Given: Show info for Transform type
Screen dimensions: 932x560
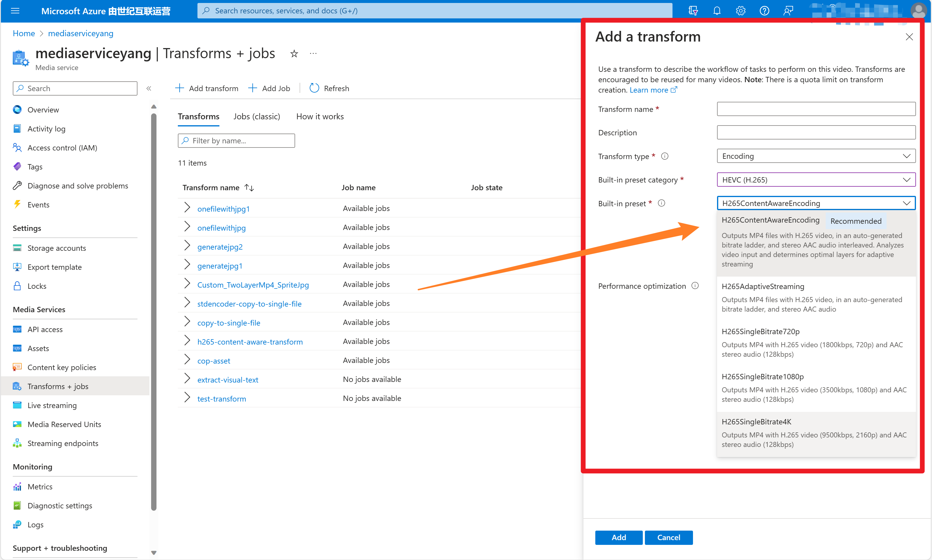Looking at the screenshot, I should coord(665,156).
